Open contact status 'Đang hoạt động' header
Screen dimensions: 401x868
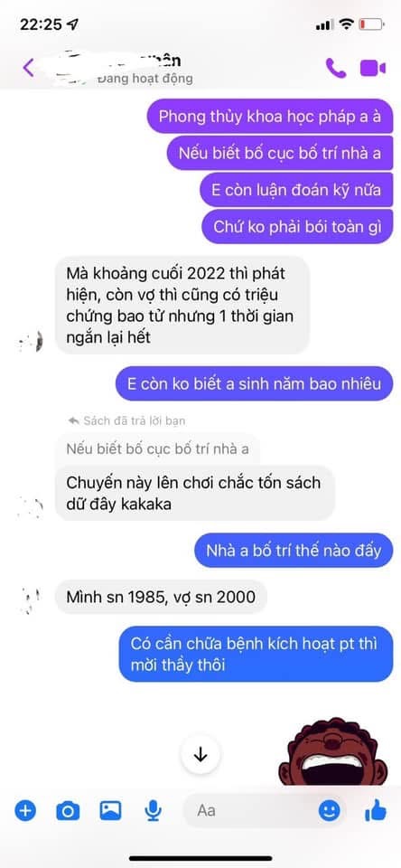(x=145, y=79)
